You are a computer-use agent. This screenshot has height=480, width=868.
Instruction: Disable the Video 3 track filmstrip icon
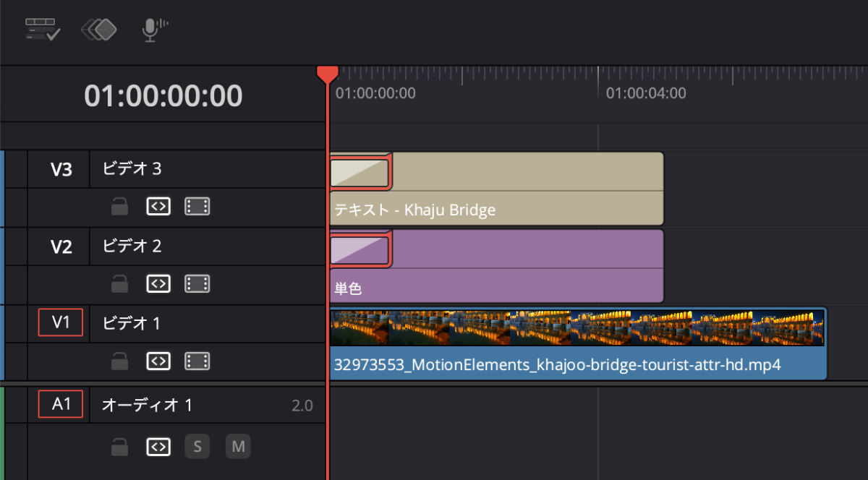pos(197,207)
